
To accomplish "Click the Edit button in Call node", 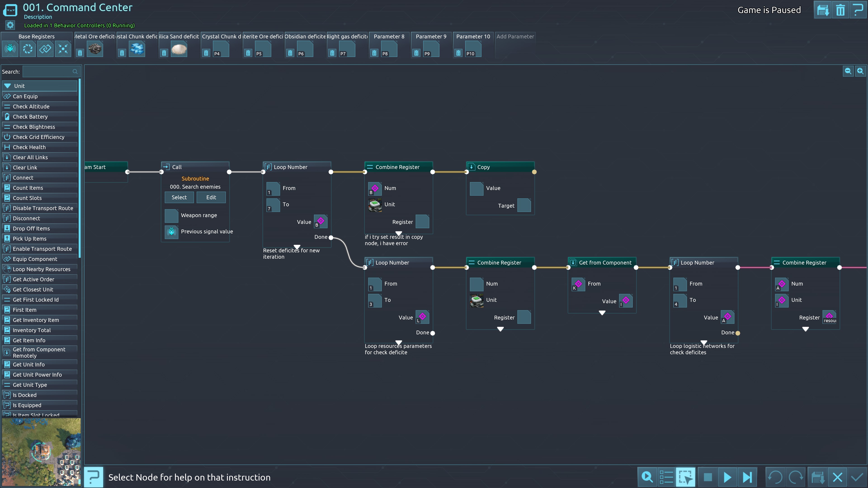I will pos(211,197).
